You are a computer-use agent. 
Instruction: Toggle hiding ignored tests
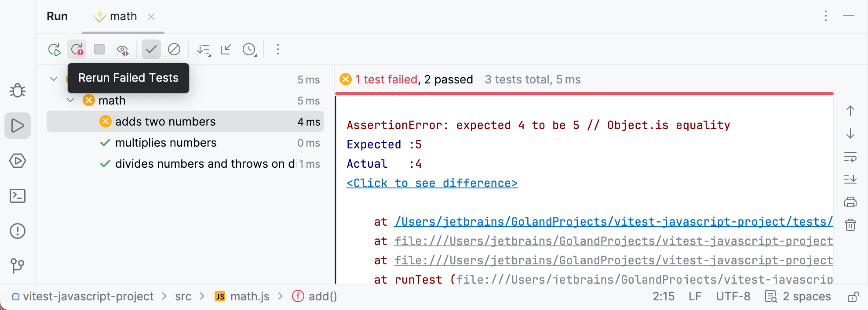[174, 49]
